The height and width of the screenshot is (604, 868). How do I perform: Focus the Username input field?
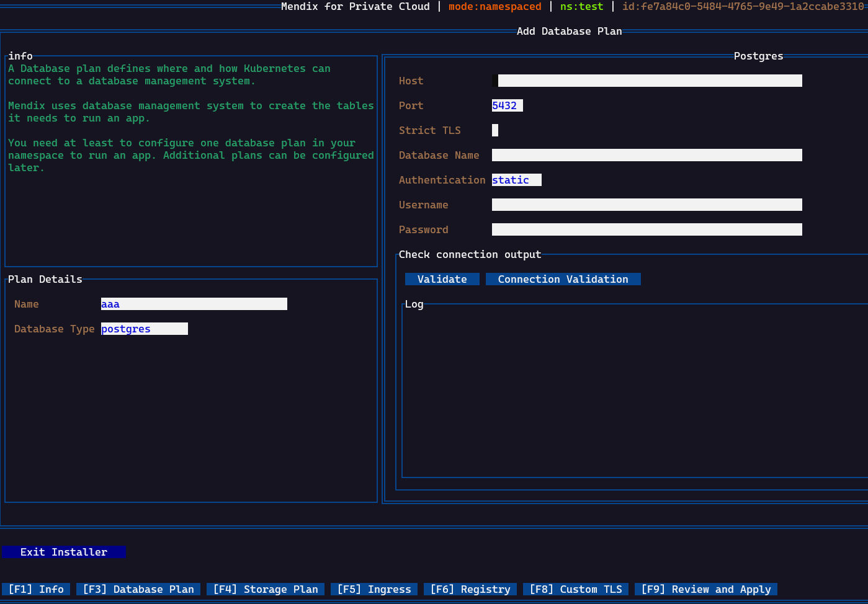[647, 205]
